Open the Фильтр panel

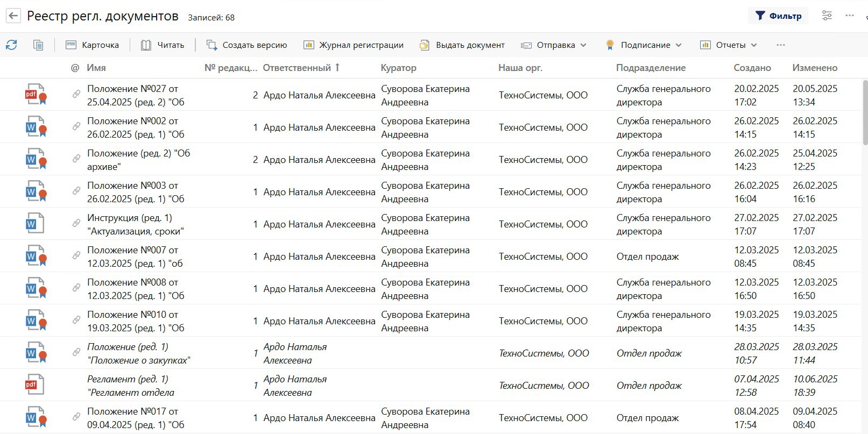779,16
